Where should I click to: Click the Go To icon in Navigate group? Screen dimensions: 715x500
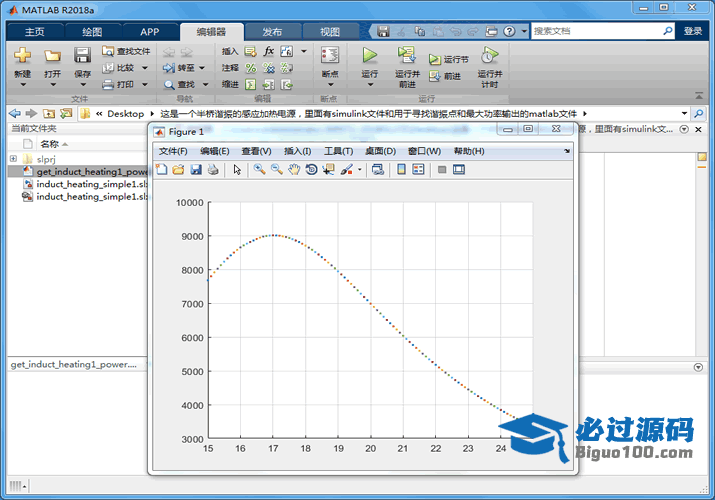(x=169, y=68)
